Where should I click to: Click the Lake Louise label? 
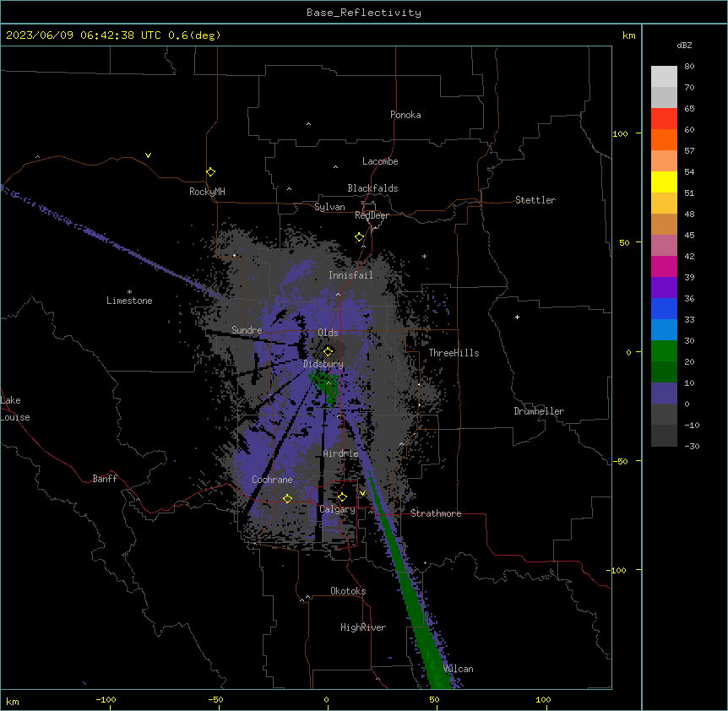(15, 409)
